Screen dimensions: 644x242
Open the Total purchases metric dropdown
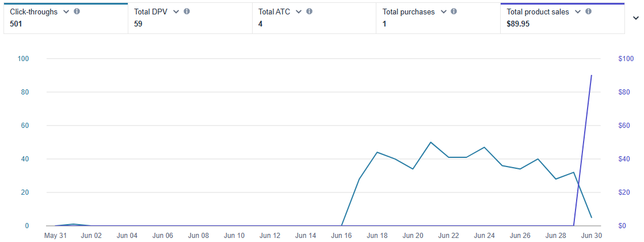pos(443,12)
